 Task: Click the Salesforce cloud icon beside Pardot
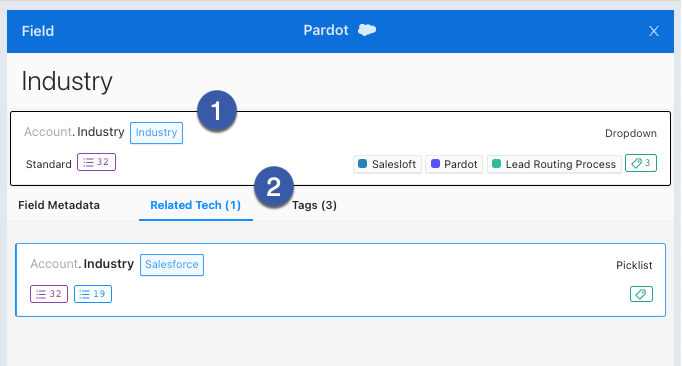(367, 30)
